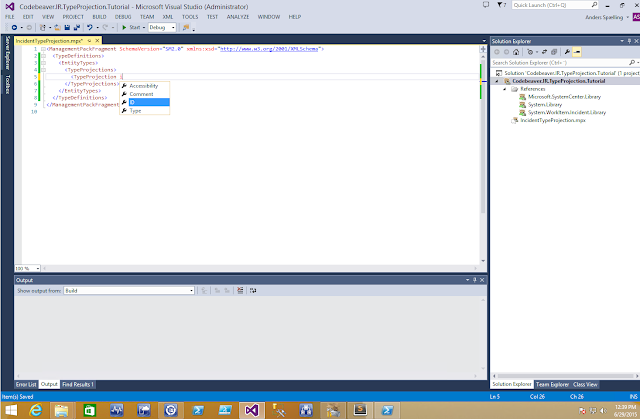Toggle Preview Selected Items highlighted icon
Screen dimensions: 640x419
[x=577, y=52]
